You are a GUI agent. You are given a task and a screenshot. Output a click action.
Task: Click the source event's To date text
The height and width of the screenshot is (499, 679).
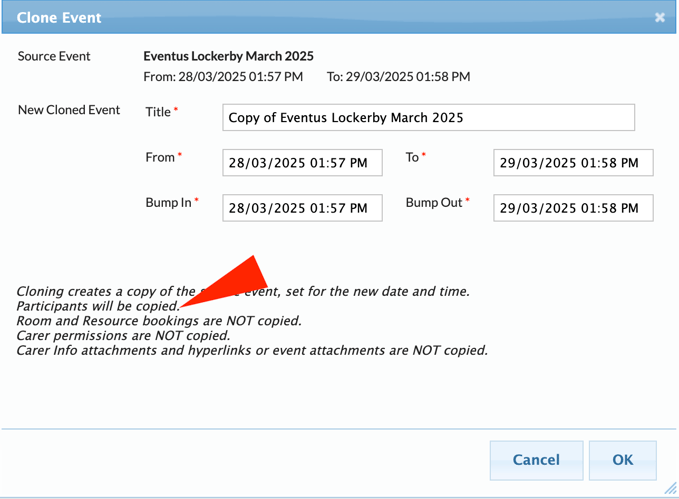398,77
